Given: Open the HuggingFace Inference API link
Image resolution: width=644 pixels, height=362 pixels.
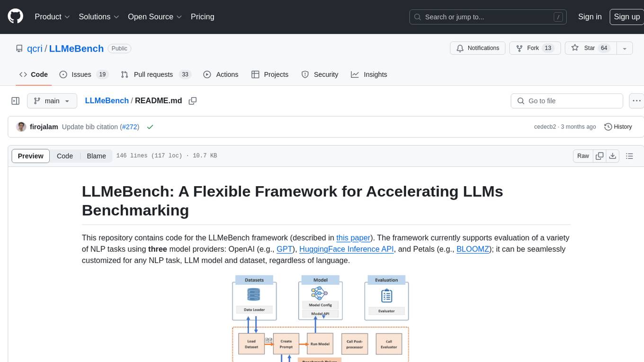Looking at the screenshot, I should tap(347, 249).
